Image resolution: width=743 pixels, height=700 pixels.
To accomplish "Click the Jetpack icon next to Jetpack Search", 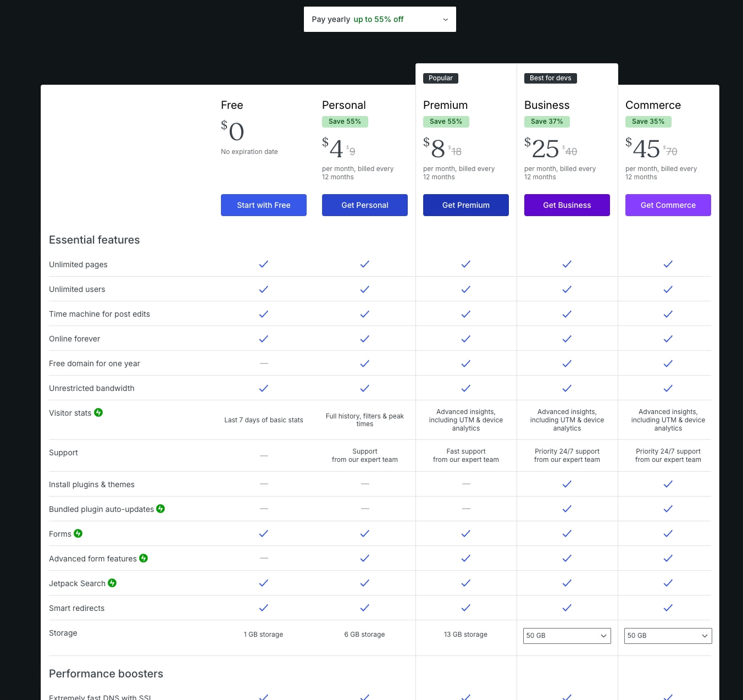I will pyautogui.click(x=112, y=583).
